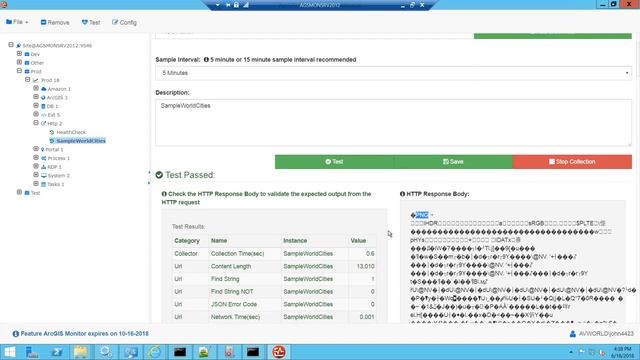Click the Tasks calendar icon

(x=44, y=184)
